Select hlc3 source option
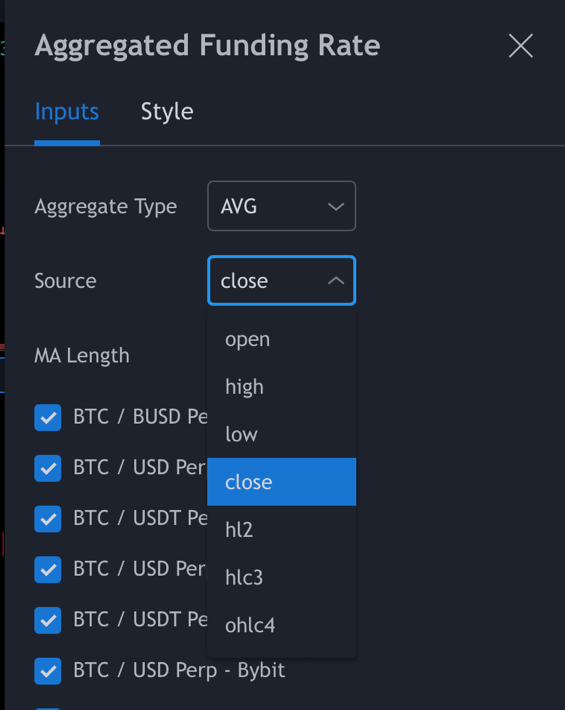 coord(282,577)
